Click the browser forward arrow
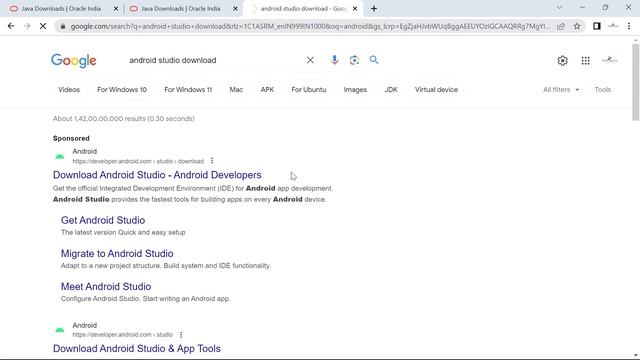This screenshot has width=640, height=360. point(27,26)
